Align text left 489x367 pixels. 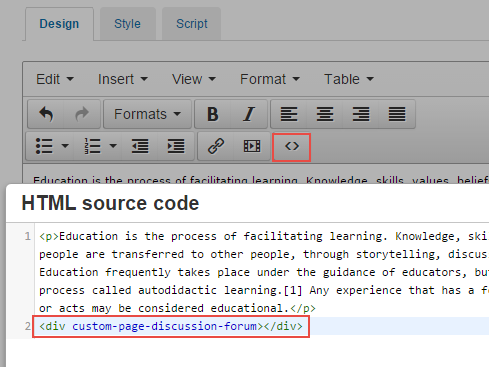click(x=289, y=114)
